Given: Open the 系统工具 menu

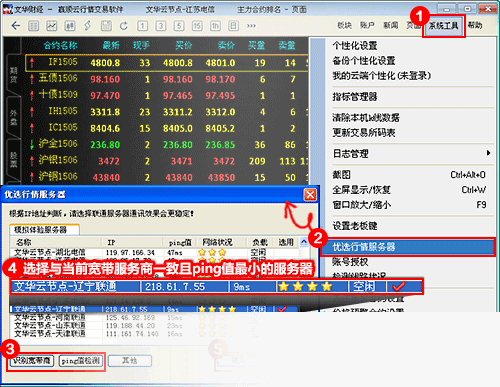Looking at the screenshot, I should 443,26.
